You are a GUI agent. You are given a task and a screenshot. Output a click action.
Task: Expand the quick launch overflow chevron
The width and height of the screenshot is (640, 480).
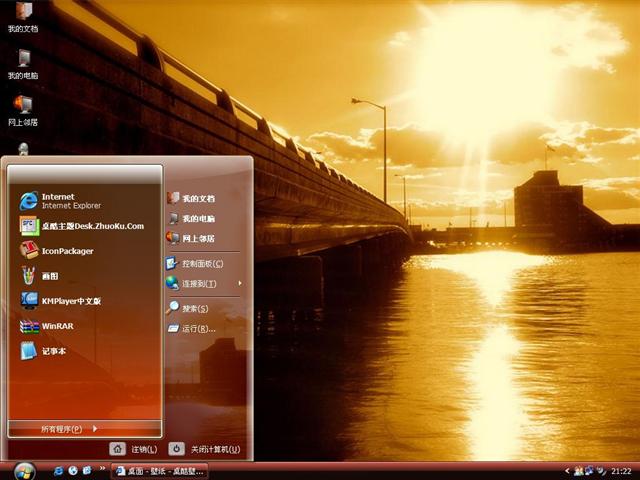click(102, 468)
